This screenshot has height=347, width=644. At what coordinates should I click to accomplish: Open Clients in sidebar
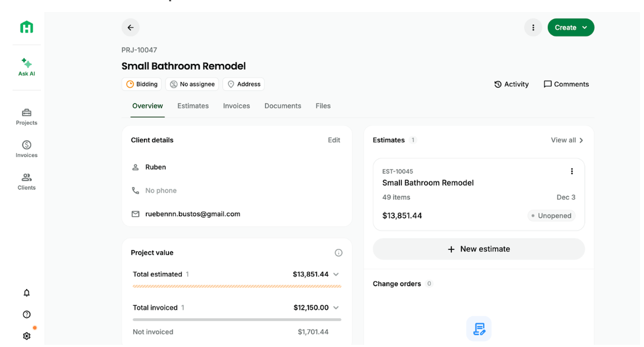tap(26, 181)
